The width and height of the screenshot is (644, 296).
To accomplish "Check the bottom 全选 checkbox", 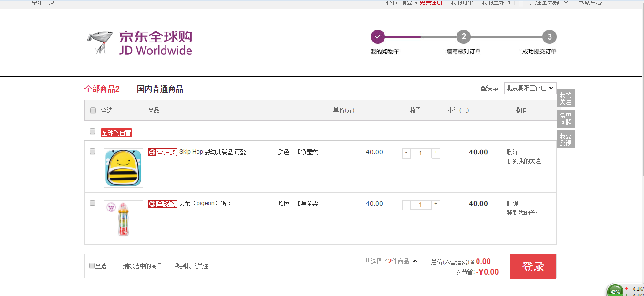I will [92, 266].
